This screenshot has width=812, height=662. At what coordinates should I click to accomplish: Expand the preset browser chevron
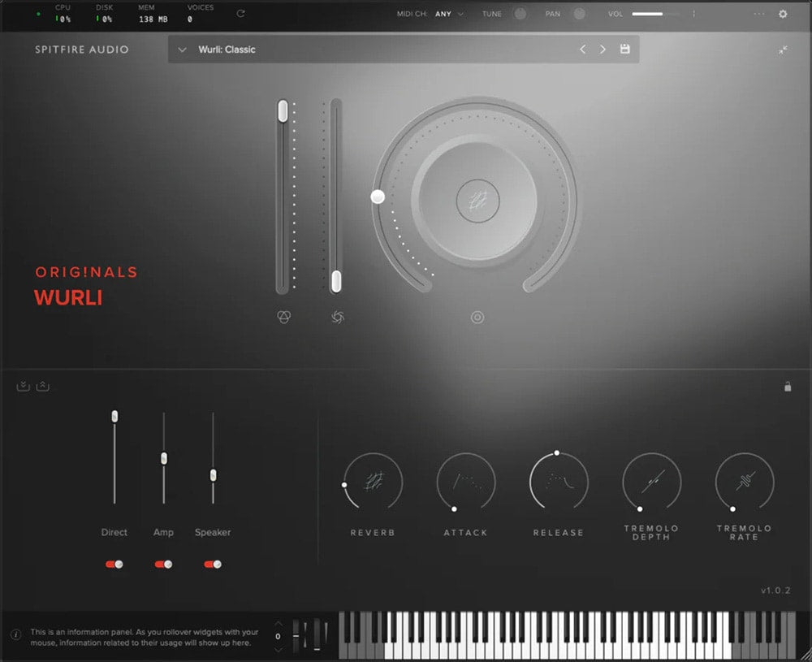pos(182,50)
